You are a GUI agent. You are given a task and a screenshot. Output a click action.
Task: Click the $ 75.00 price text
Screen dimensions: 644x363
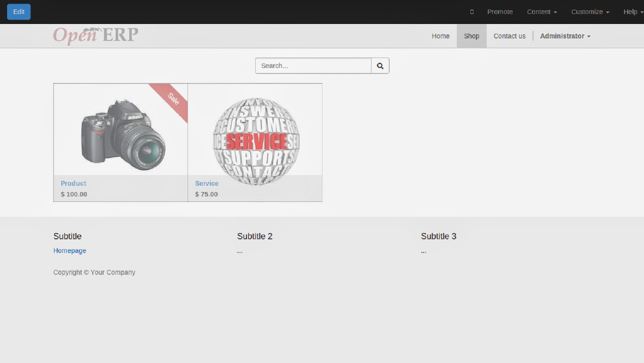(x=206, y=194)
